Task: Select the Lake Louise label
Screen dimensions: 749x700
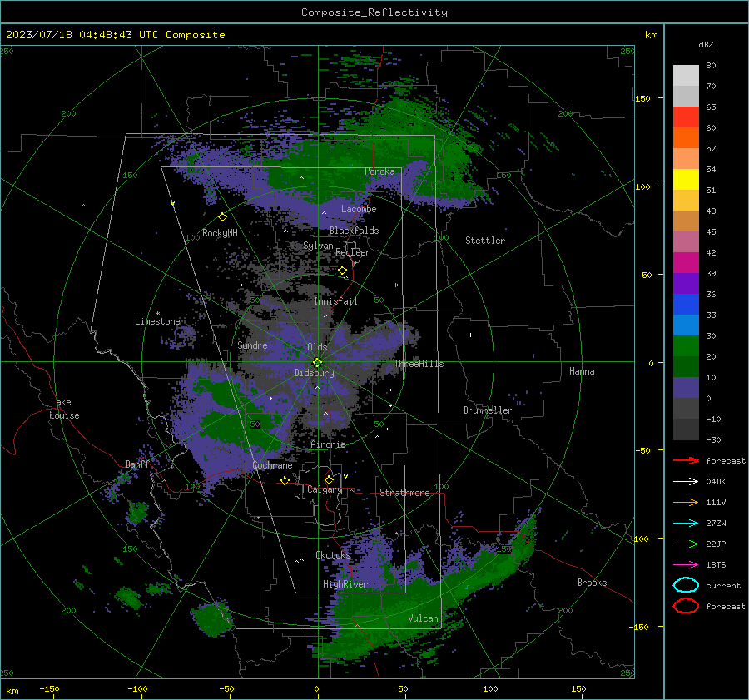Action: [x=64, y=409]
